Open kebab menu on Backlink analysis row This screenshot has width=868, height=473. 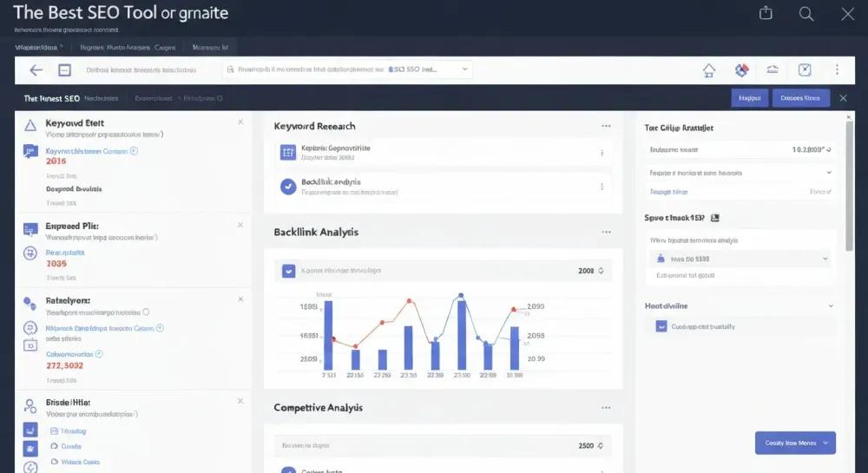coord(602,187)
